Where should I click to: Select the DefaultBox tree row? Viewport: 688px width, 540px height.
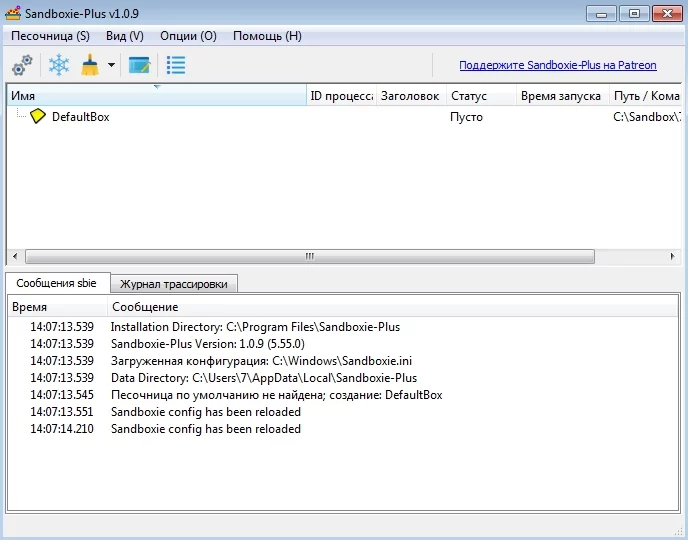[344, 117]
